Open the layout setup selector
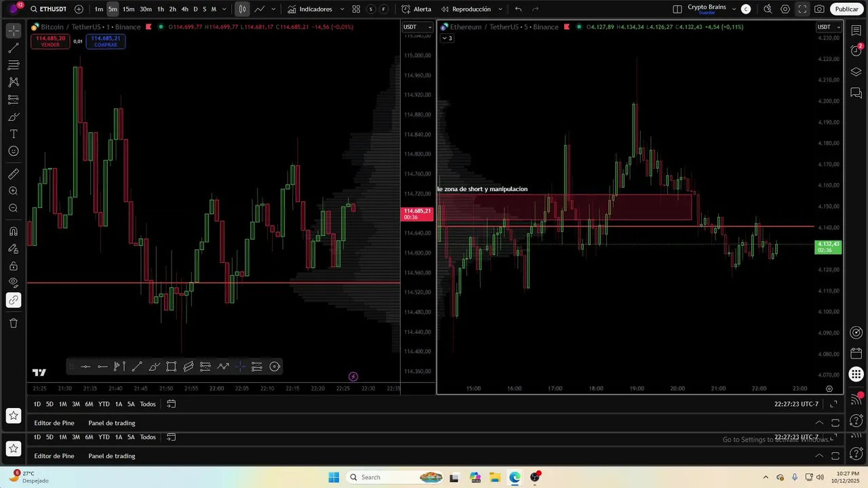The height and width of the screenshot is (488, 868). point(677,9)
